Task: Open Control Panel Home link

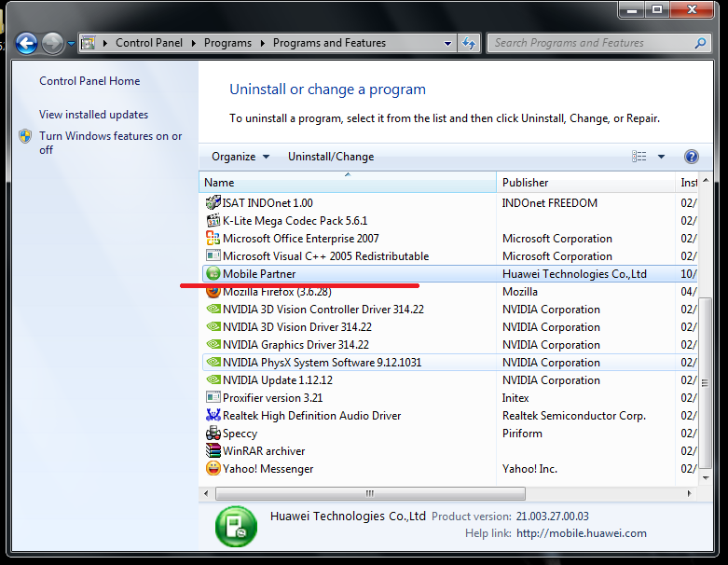Action: click(x=89, y=81)
